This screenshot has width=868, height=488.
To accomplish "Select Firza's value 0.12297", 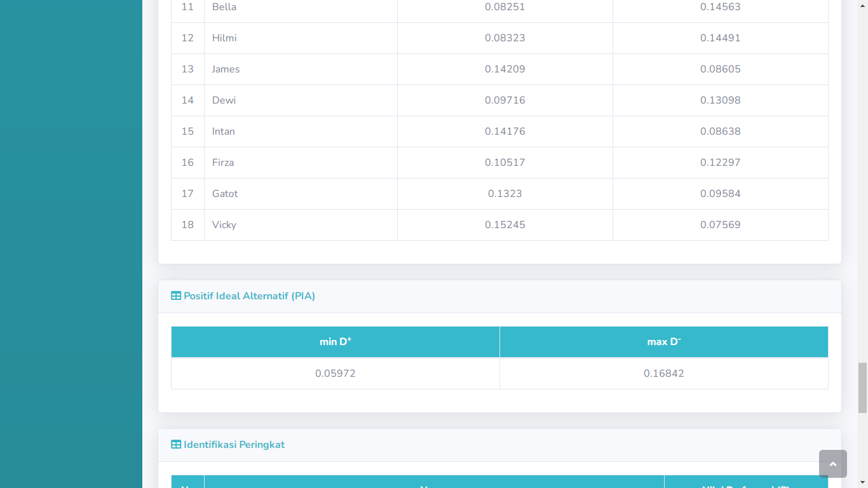I will coord(721,163).
